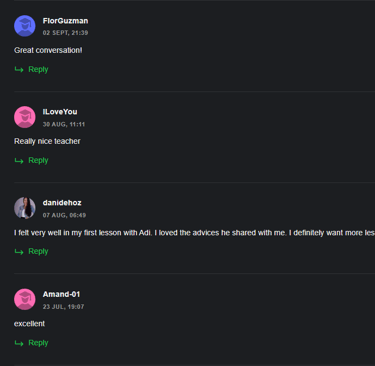Click reply arrow icon under "excellent"

pos(19,343)
